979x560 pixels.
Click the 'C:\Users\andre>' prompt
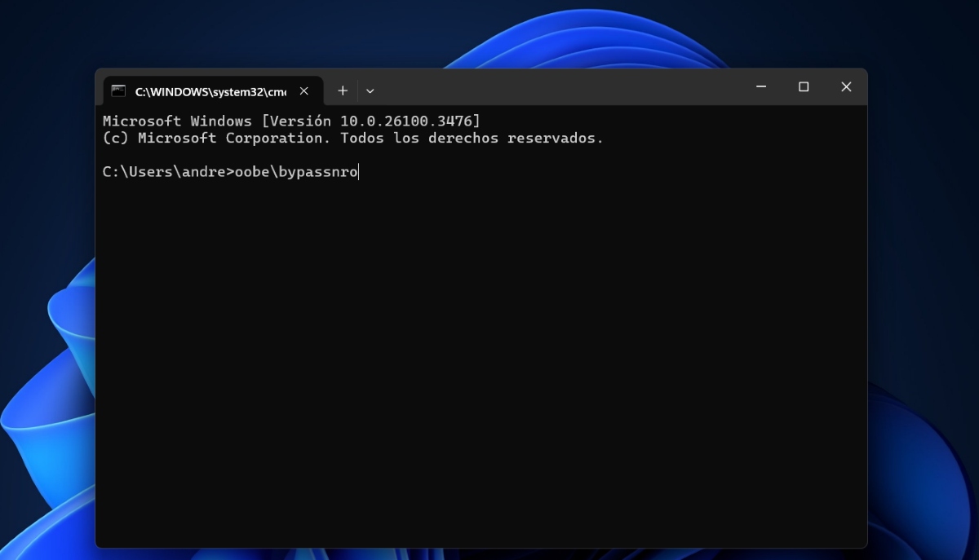click(x=169, y=173)
